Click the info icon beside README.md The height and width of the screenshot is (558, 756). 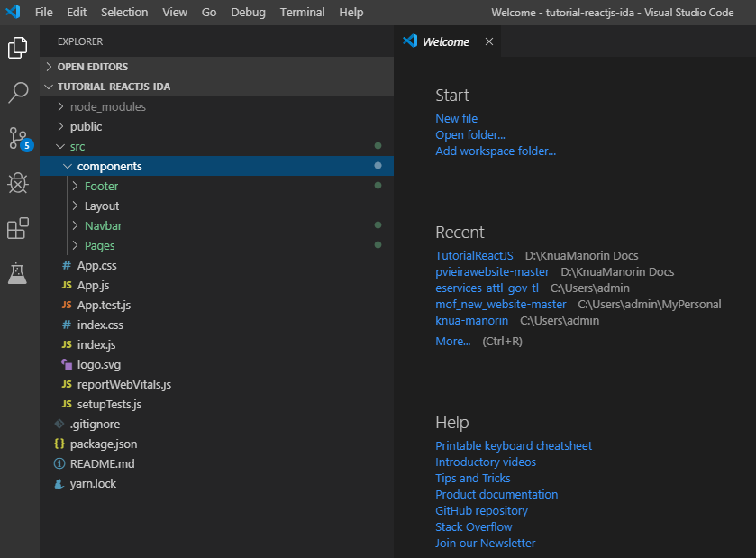59,463
